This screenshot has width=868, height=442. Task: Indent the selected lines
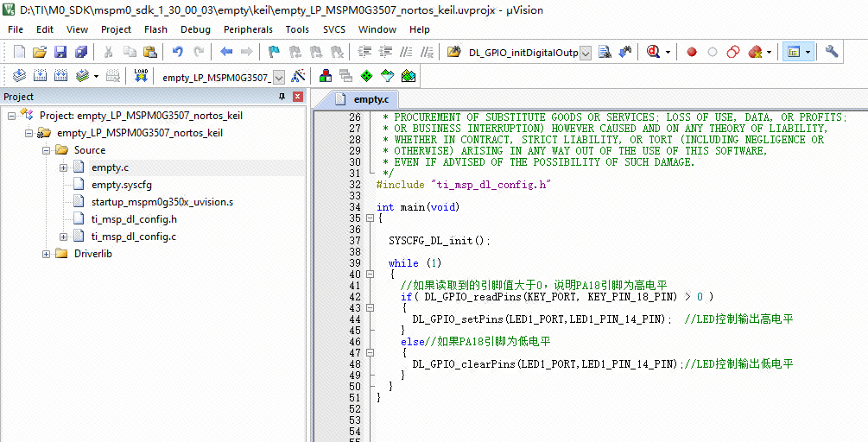coord(364,52)
